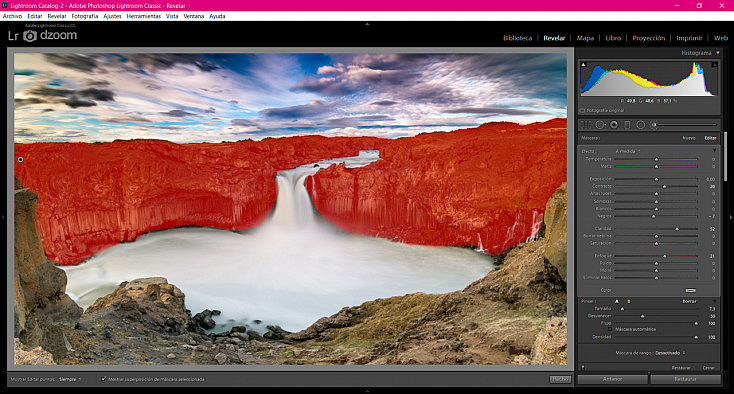Toggle Fotografía original checkbox
The height and width of the screenshot is (394, 734).
(x=583, y=110)
